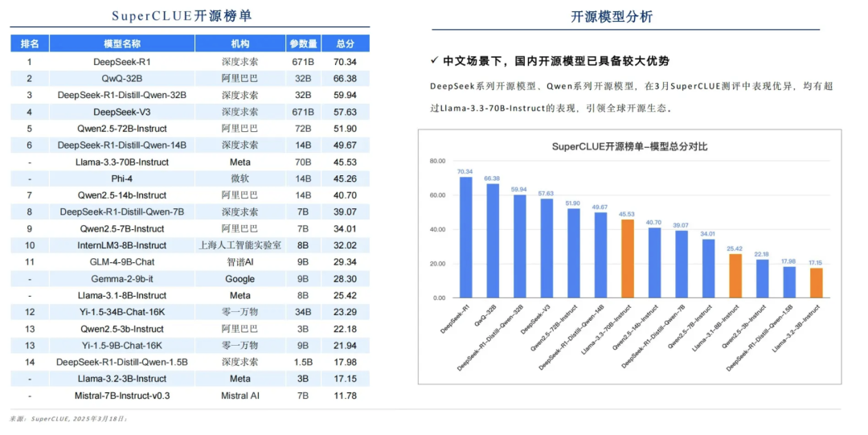Select the 45.26 score cell

(345, 179)
